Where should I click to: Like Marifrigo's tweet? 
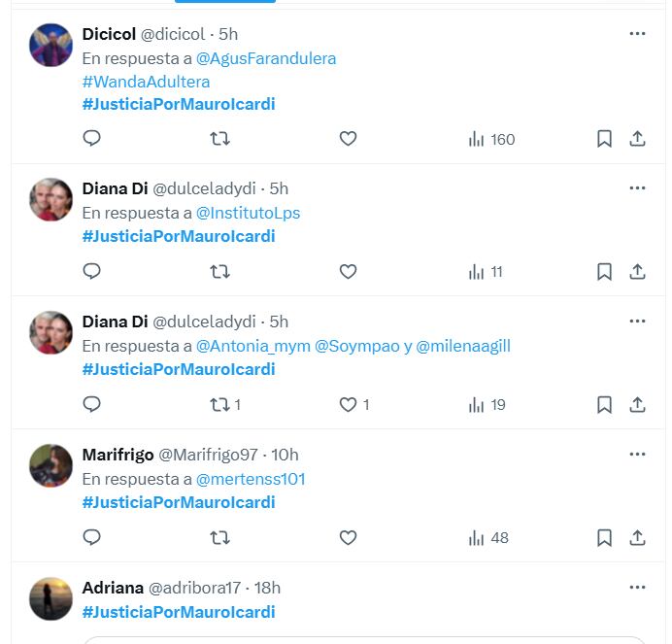348,537
